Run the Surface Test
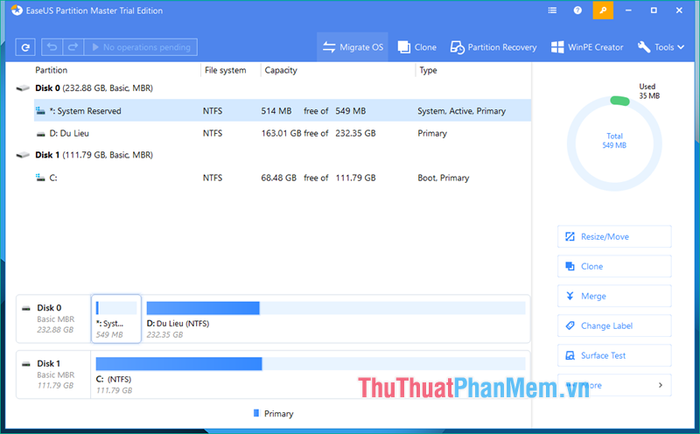 point(614,355)
